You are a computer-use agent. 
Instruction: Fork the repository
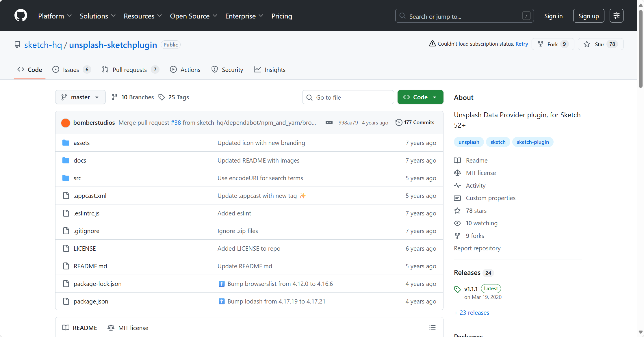tap(552, 44)
